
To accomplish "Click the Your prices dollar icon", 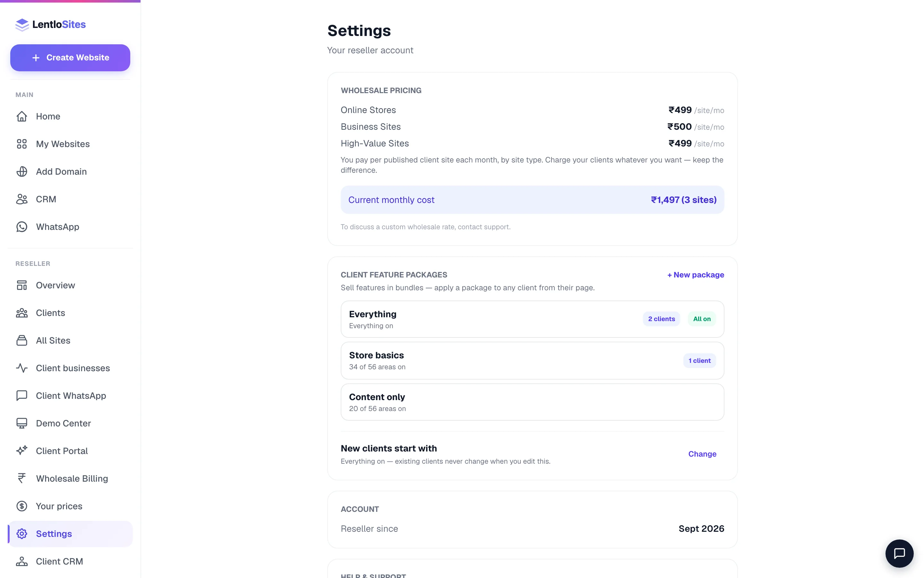I will (x=22, y=506).
